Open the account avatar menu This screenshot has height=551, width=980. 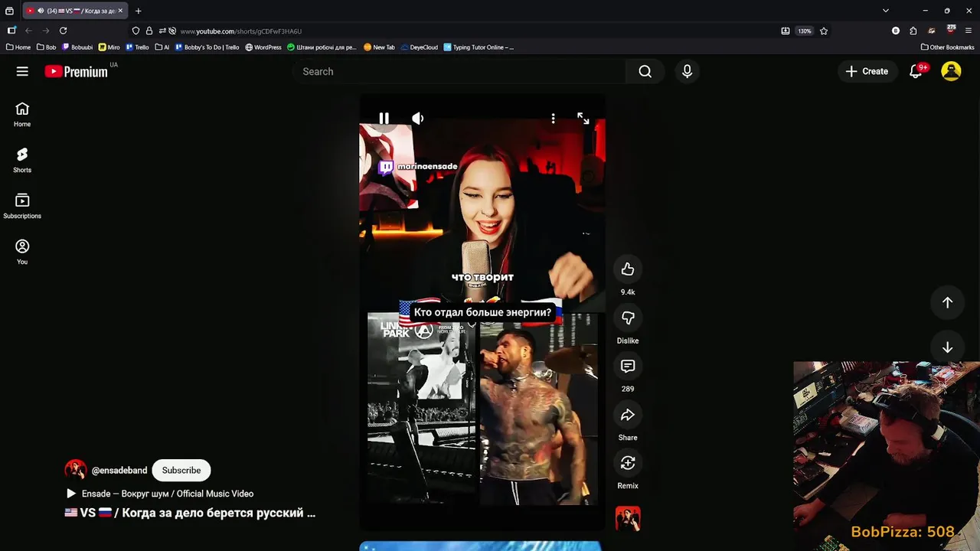coord(951,71)
